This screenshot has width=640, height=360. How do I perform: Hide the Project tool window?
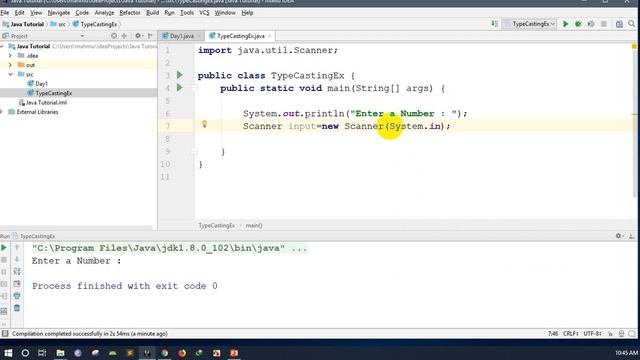[x=150, y=36]
